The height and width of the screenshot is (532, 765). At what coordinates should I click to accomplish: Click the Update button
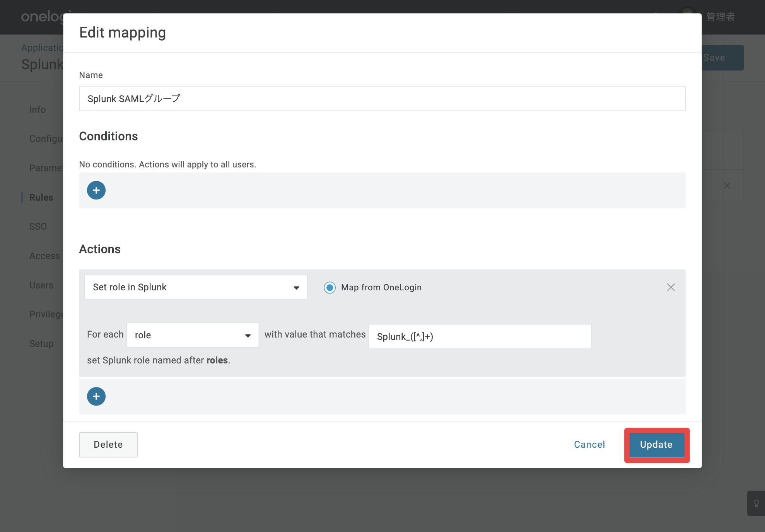[656, 445]
